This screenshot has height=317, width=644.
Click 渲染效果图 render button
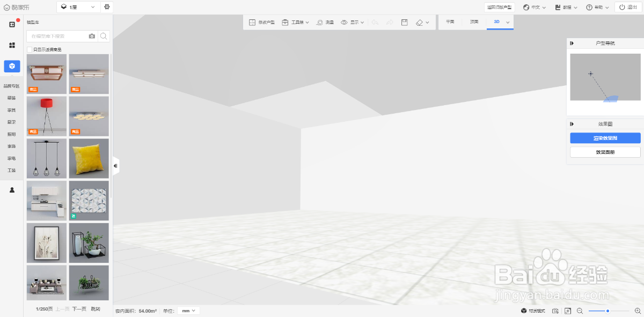click(x=605, y=138)
